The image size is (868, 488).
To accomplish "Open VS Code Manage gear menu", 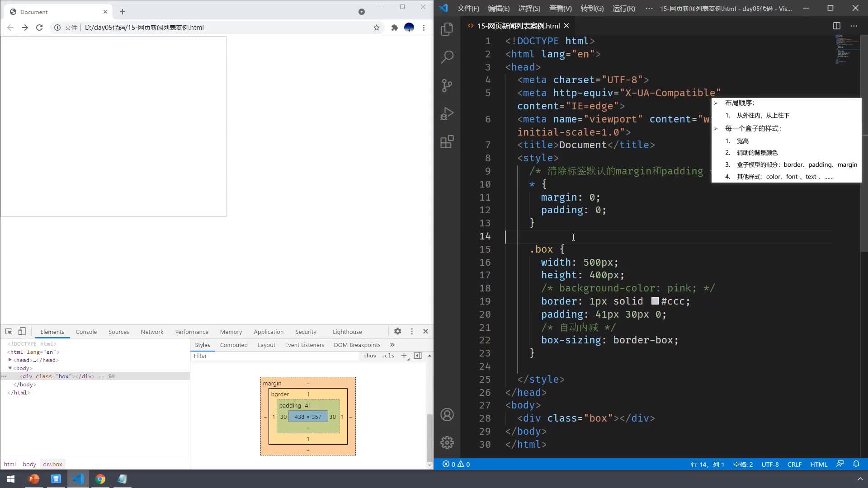I will pos(447,443).
